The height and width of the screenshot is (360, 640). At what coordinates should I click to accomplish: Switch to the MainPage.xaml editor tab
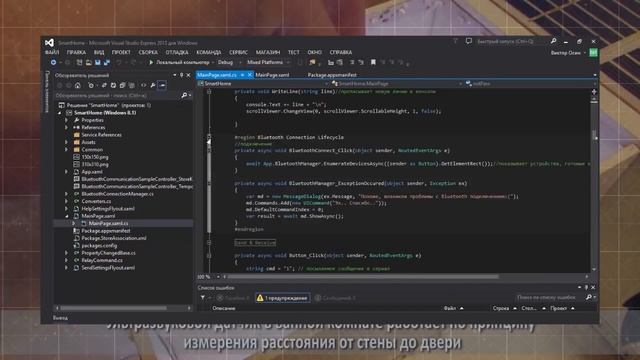(272, 75)
